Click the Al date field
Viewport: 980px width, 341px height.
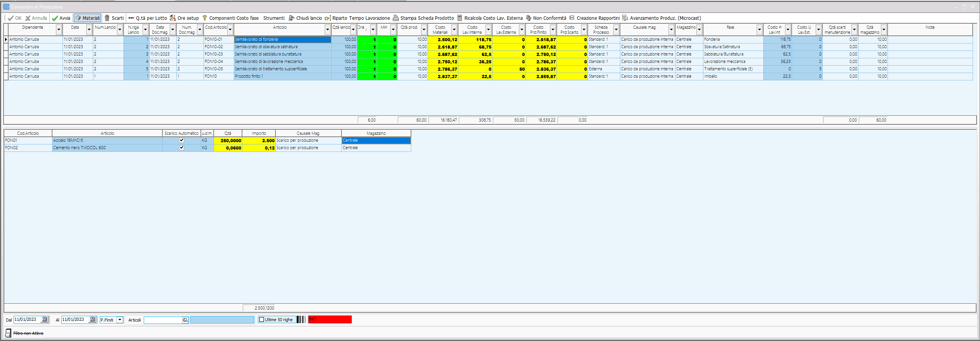coord(75,319)
